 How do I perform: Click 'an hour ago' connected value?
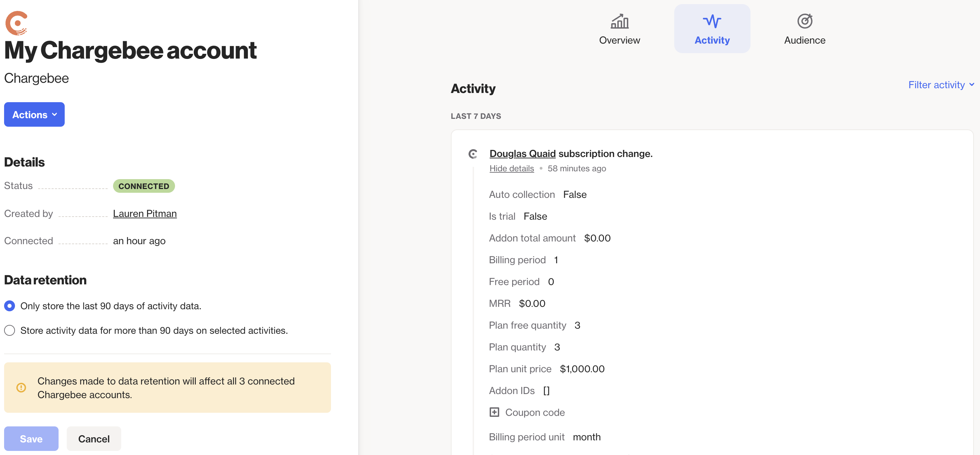coord(139,241)
